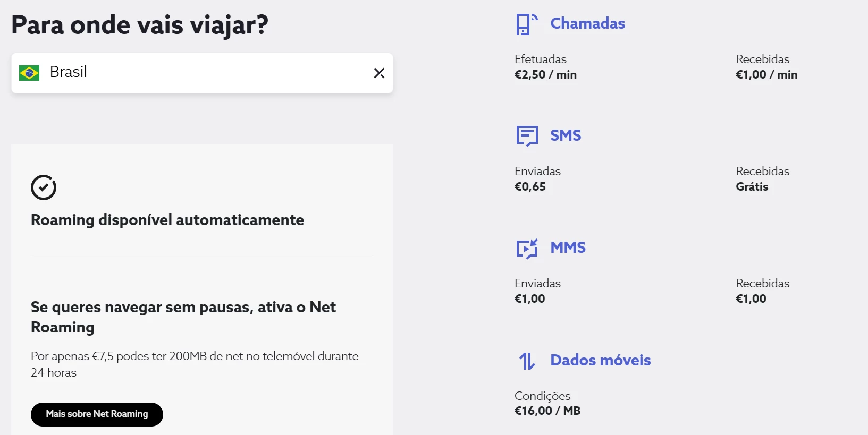Select the MMS section heading
Screen dimensions: 868x435
(x=568, y=248)
